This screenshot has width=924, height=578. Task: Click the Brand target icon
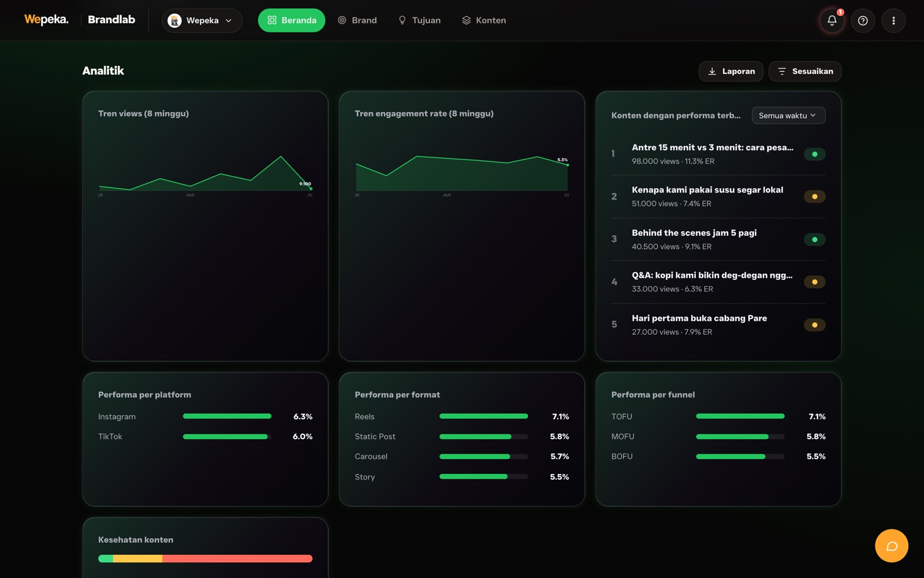pyautogui.click(x=342, y=20)
